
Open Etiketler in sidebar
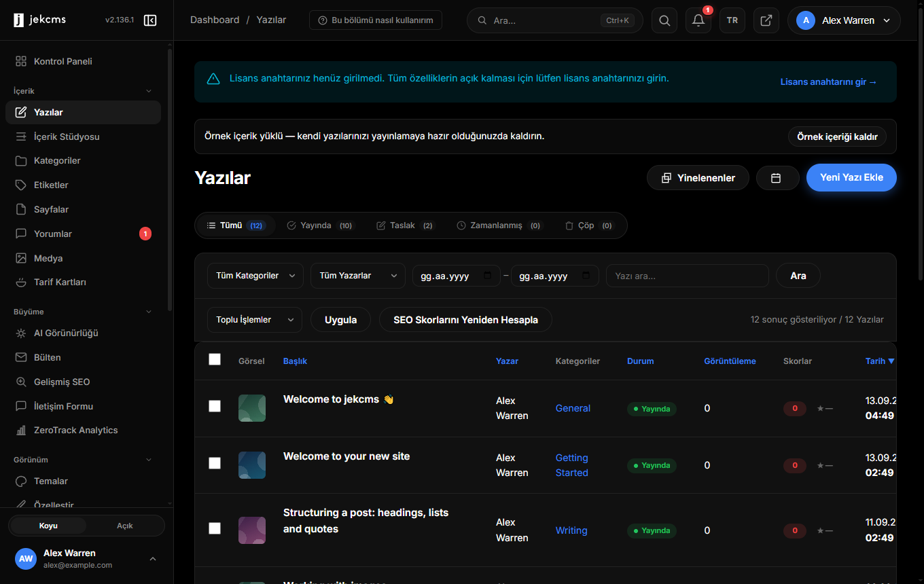(x=83, y=185)
